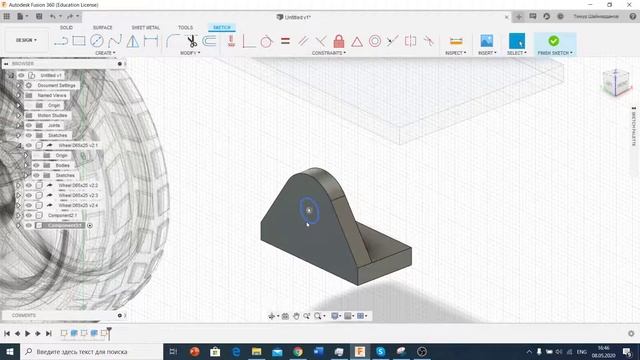Apply the Concentric constraint
Image resolution: width=640 pixels, height=360 pixels.
pos(375,41)
